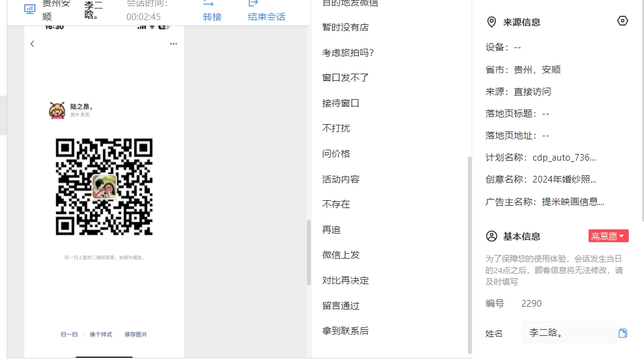Select quick reply 不打扰
Screen dimensions: 644x359
pyautogui.click(x=336, y=128)
